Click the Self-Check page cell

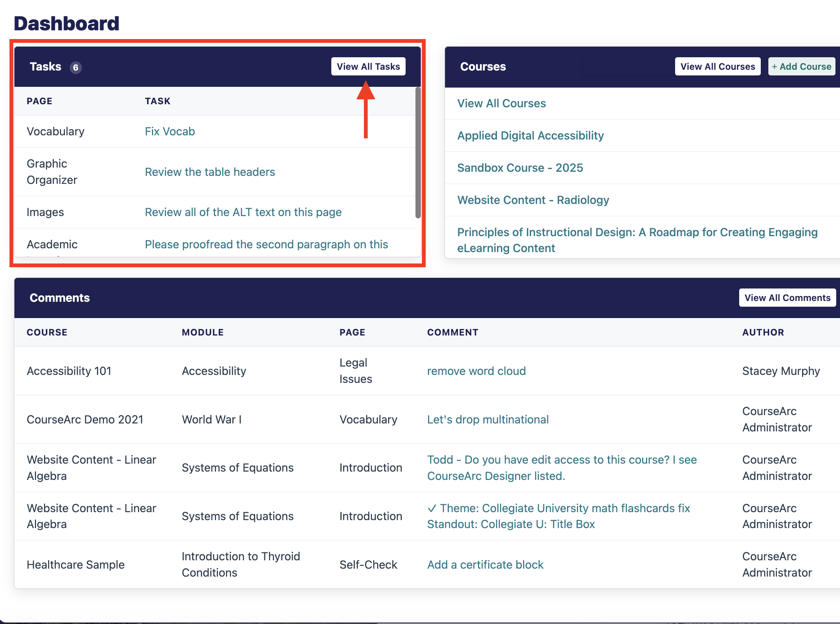click(x=368, y=564)
